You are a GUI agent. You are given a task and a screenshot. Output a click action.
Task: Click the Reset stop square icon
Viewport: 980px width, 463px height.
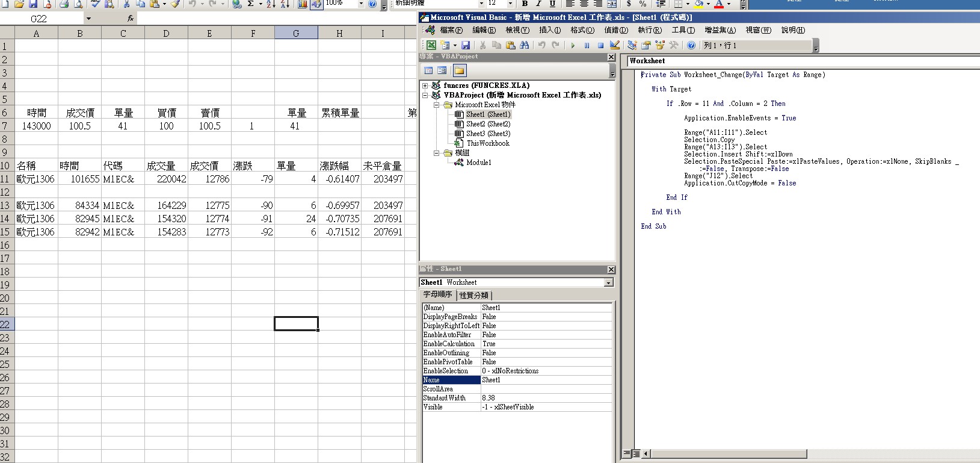(600, 45)
